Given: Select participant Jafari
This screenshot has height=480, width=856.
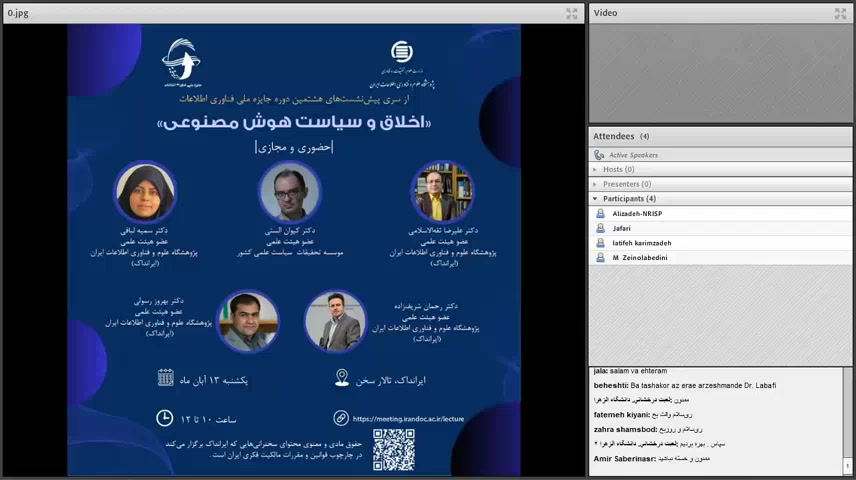Looking at the screenshot, I should click(721, 228).
